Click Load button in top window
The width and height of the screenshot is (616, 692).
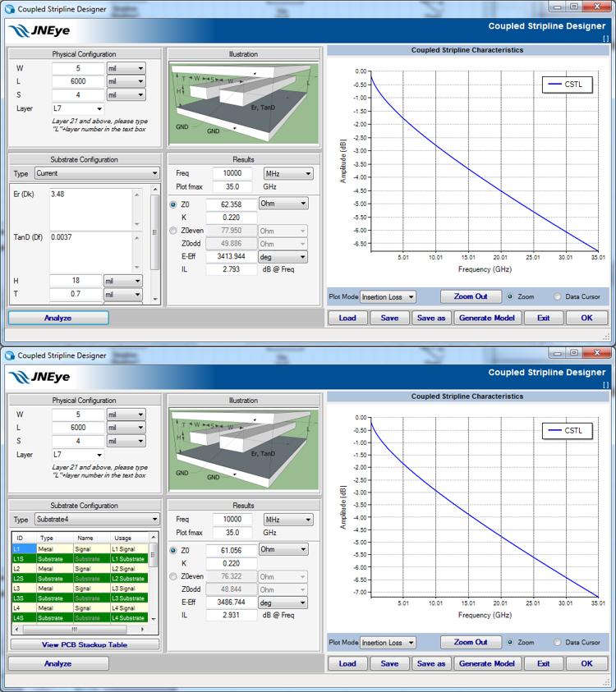tap(347, 318)
